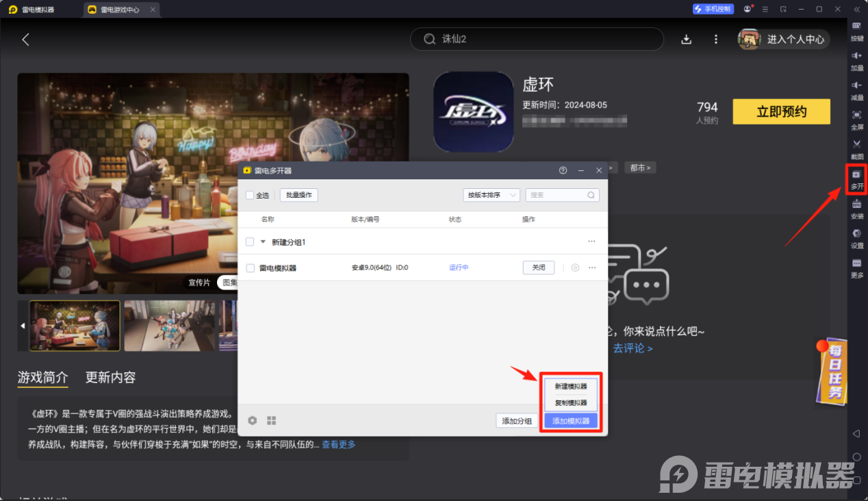The height and width of the screenshot is (501, 868).
Task: Click the download icon near the search bar
Action: 686,39
